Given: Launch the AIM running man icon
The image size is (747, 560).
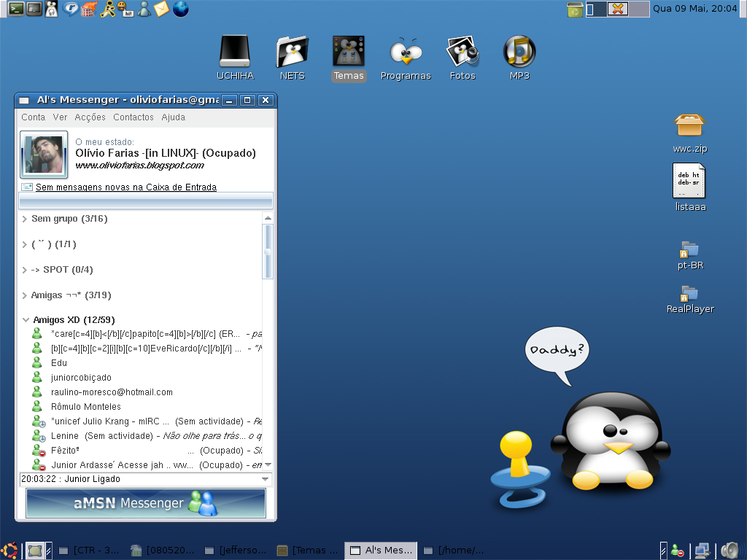Looking at the screenshot, I should [x=108, y=9].
